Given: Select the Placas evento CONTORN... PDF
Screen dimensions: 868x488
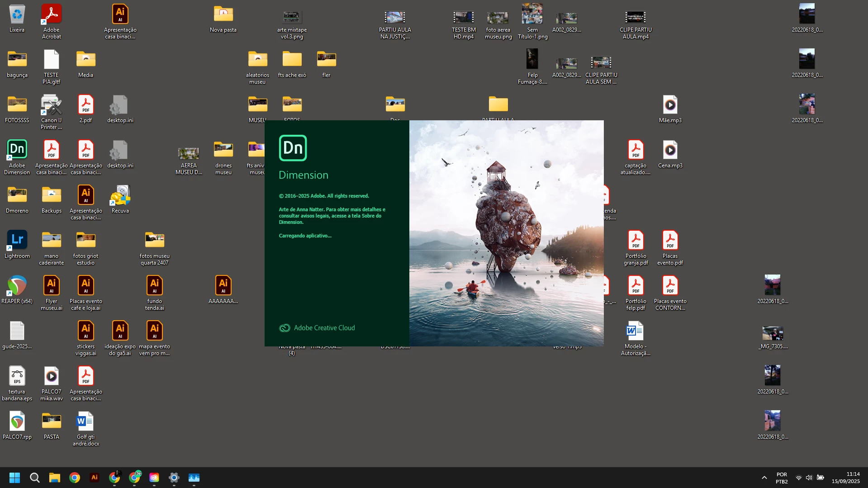Looking at the screenshot, I should (x=670, y=293).
